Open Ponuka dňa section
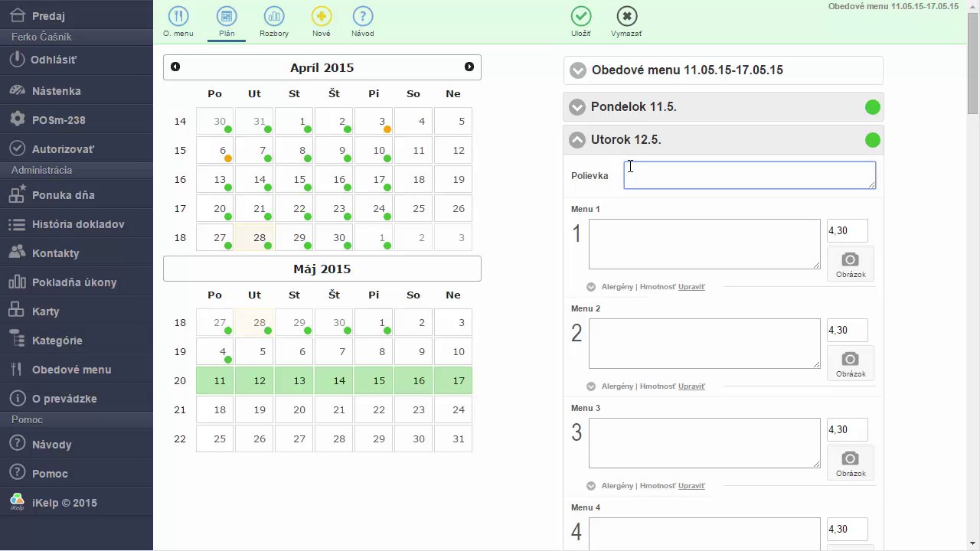Viewport: 980px width, 551px height. click(77, 194)
